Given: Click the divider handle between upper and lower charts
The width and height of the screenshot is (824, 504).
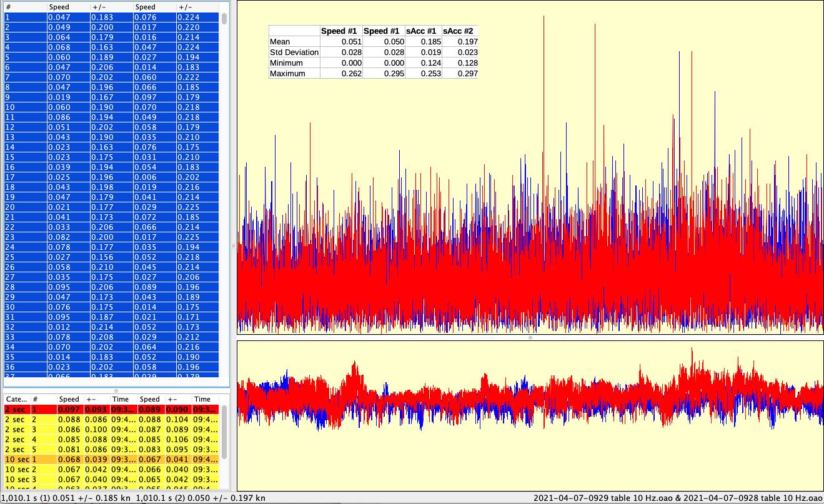Looking at the screenshot, I should [530, 338].
